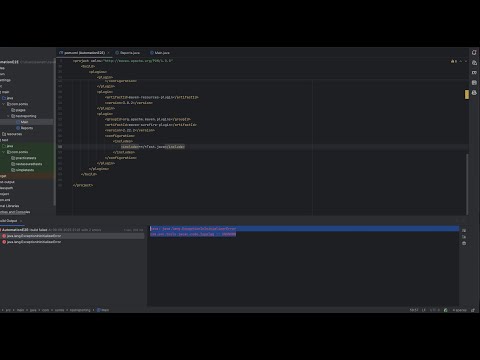Screen dimensions: 480x360
Task: Click the editor vertical scrollbar
Action: pyautogui.click(x=467, y=184)
